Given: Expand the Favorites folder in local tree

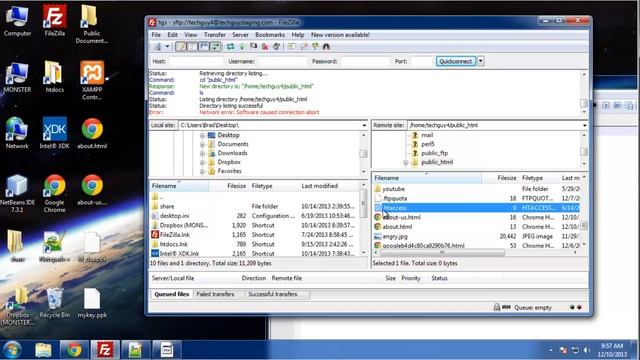Looking at the screenshot, I should tap(202, 171).
